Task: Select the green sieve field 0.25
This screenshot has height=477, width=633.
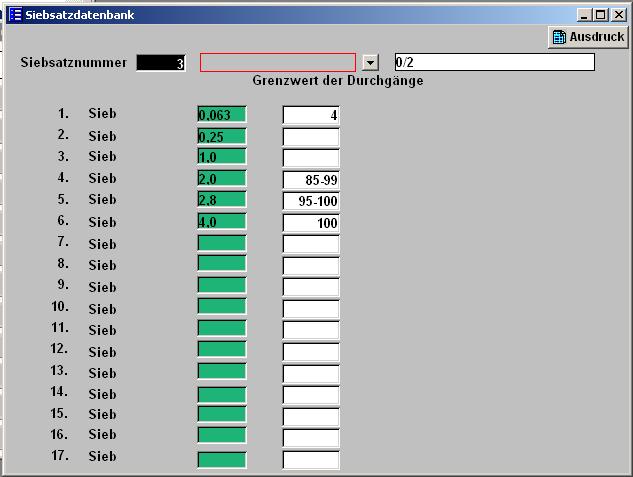Action: 222,136
